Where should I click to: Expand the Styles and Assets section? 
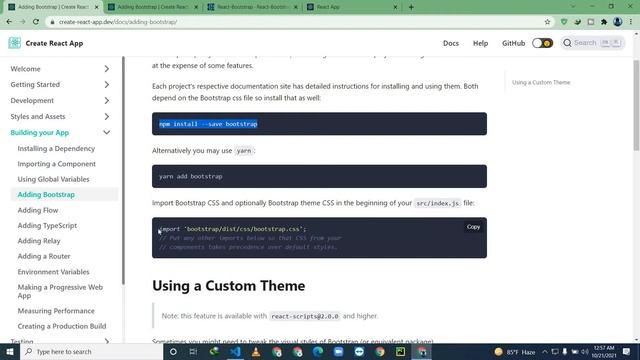pos(107,116)
